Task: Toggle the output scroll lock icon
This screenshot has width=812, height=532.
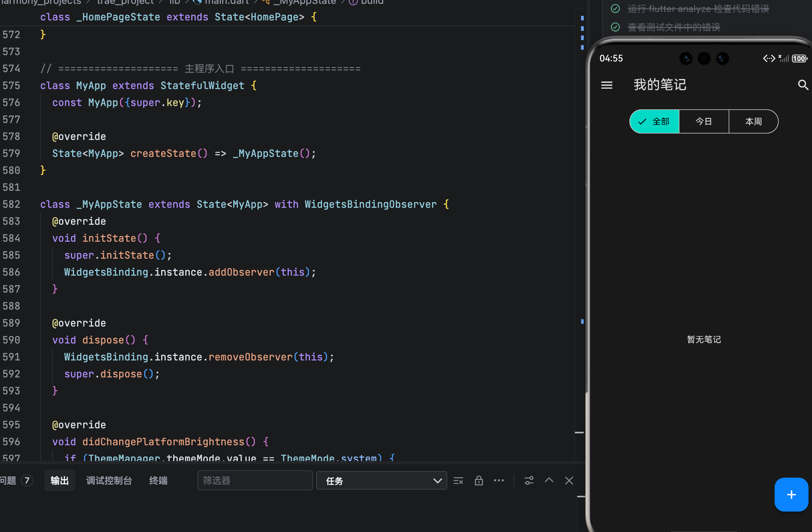Action: point(478,481)
